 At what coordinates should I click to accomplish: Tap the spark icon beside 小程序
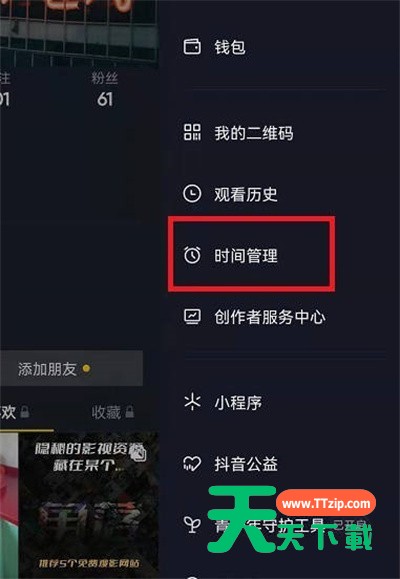(x=192, y=402)
